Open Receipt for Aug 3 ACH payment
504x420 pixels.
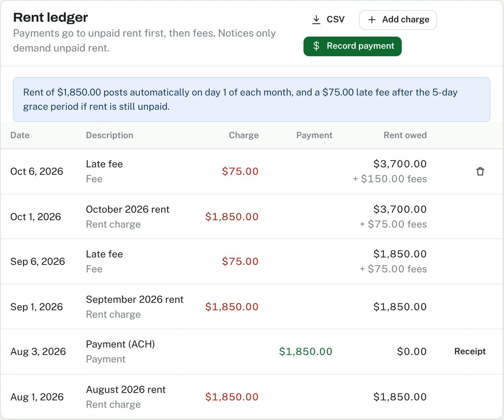click(470, 351)
